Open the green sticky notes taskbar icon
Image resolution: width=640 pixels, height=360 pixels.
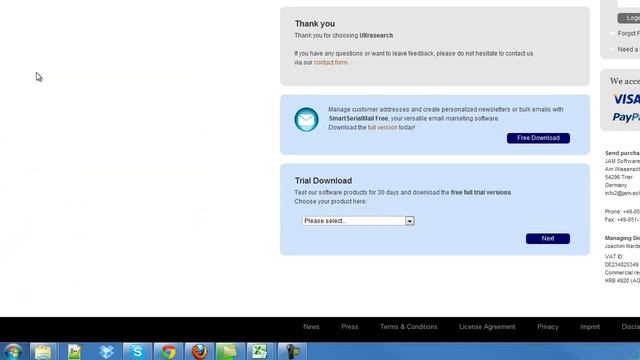[x=229, y=352]
